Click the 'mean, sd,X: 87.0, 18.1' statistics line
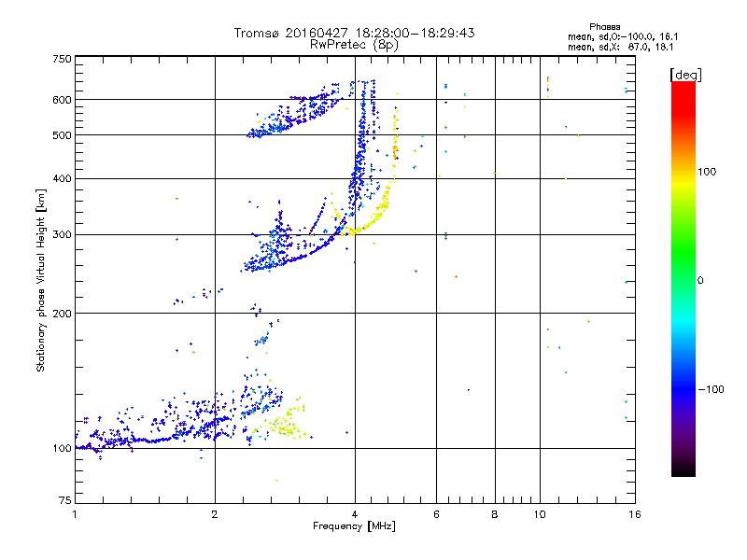Screen dimensions: 747x560 click(x=620, y=47)
